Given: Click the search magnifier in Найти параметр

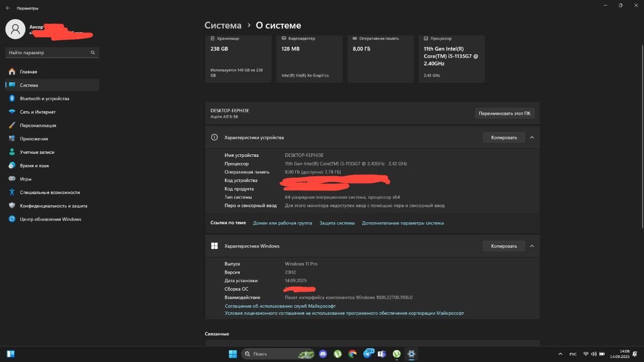Looking at the screenshot, I should coord(93,53).
